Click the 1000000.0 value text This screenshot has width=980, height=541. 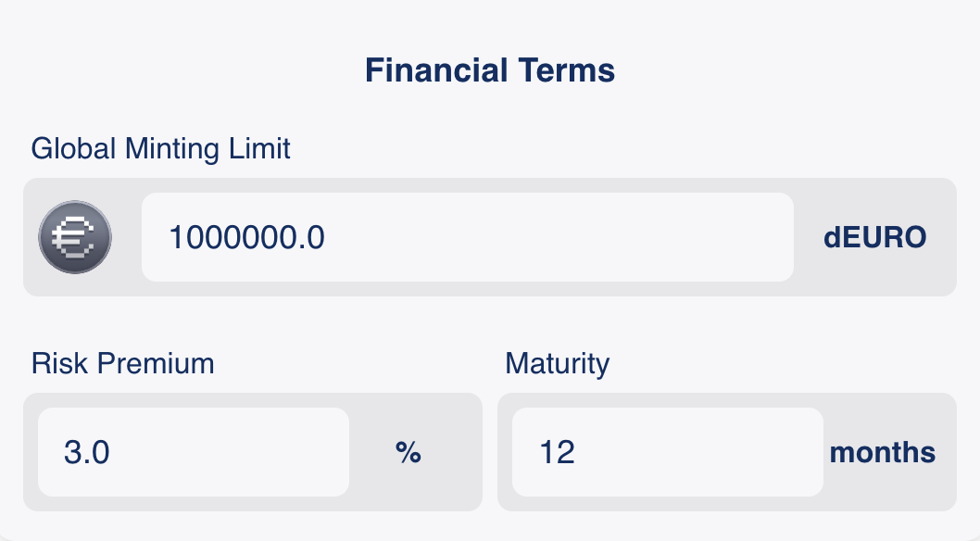(x=246, y=238)
